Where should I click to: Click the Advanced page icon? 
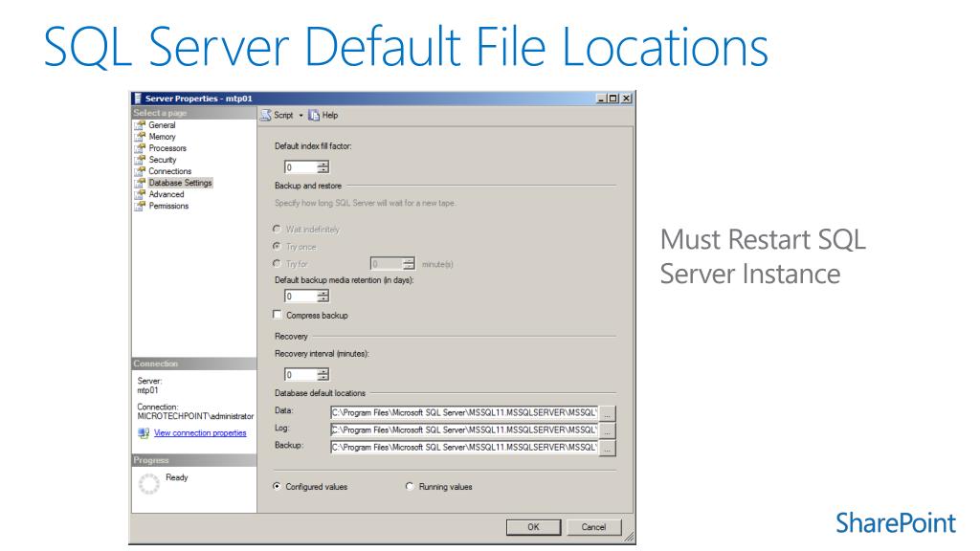click(140, 194)
